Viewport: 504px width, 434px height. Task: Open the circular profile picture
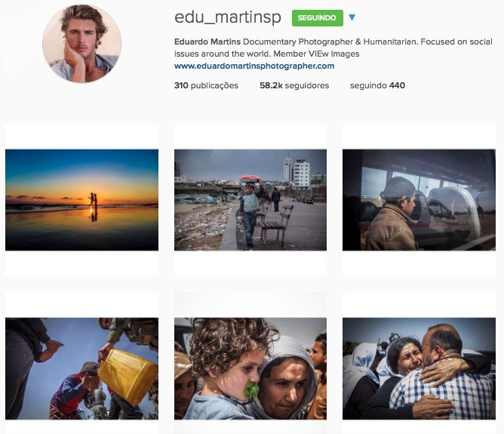[82, 43]
